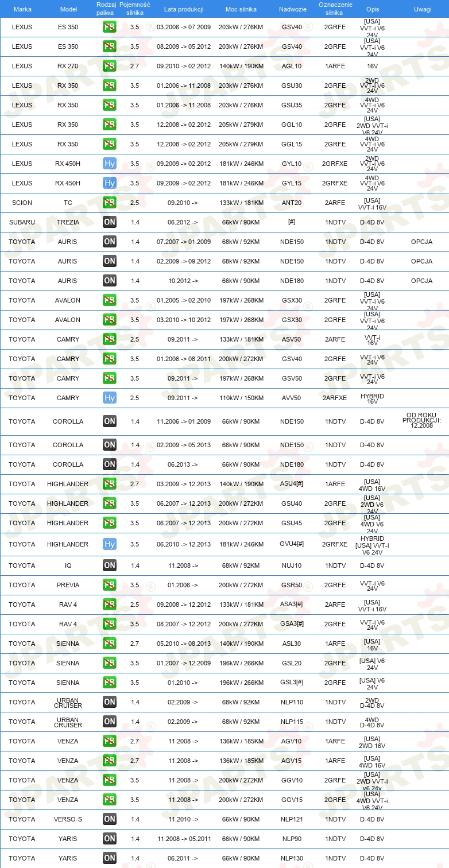Click the Moc silnika column header
This screenshot has height=868, width=449.
click(x=241, y=9)
